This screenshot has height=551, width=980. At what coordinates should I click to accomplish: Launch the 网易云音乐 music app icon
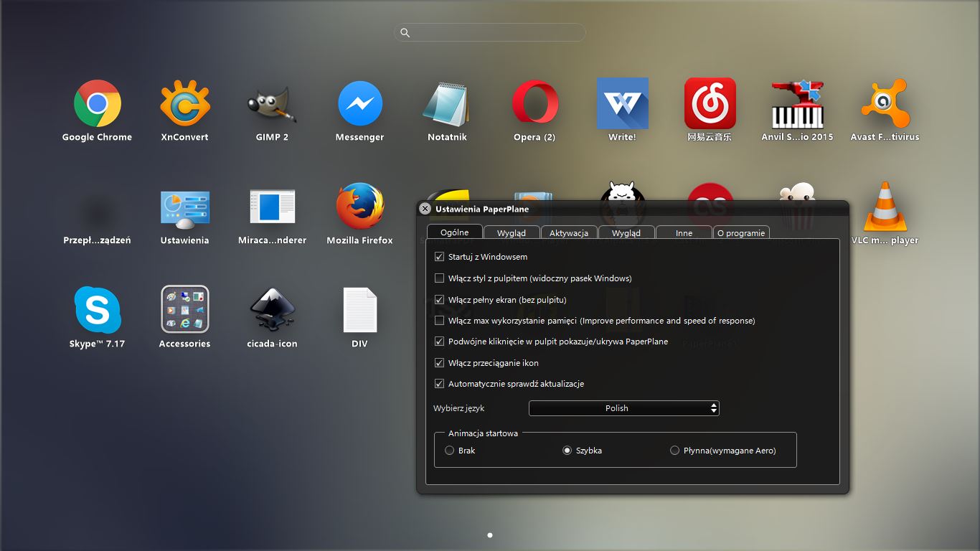pyautogui.click(x=710, y=103)
